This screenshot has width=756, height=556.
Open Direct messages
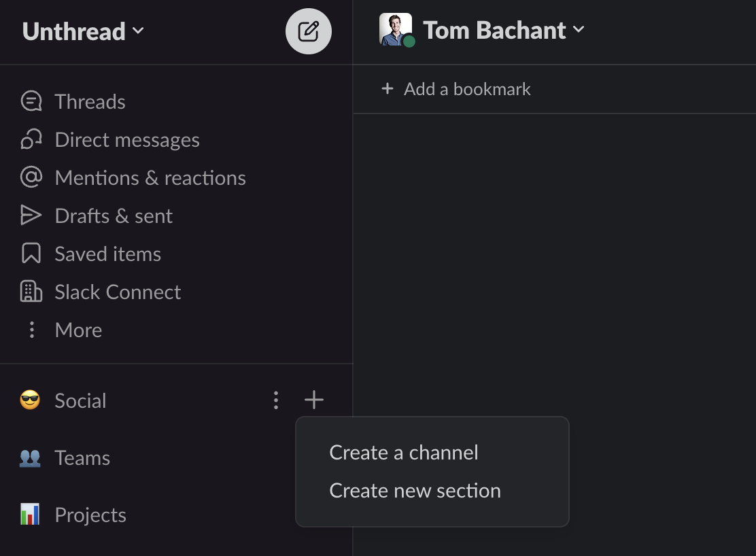pos(127,139)
